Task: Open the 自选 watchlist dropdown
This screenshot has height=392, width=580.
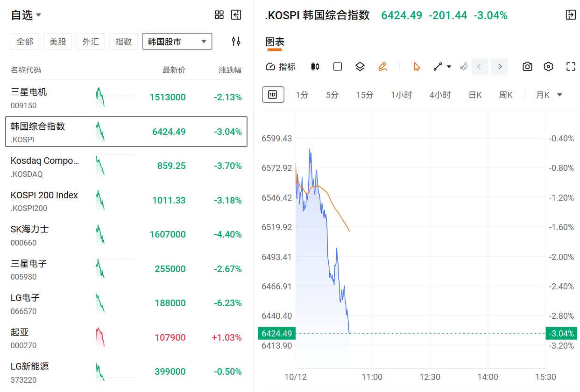Action: point(26,15)
